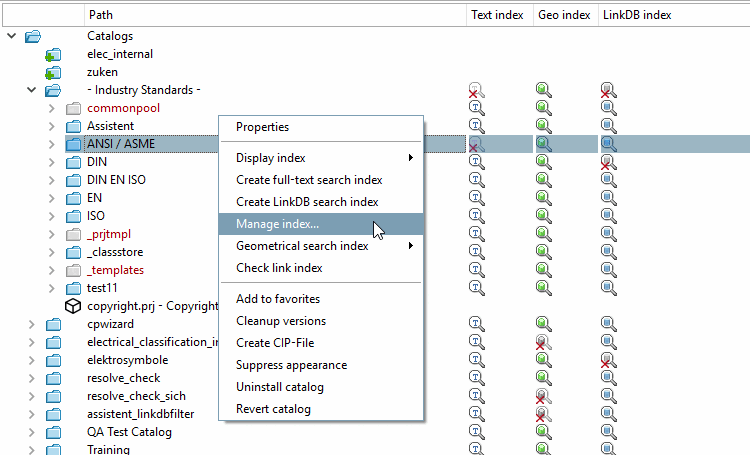Screen dimensions: 750x455
Task: Click the Text index icon for cpwizard
Action: [x=477, y=324]
